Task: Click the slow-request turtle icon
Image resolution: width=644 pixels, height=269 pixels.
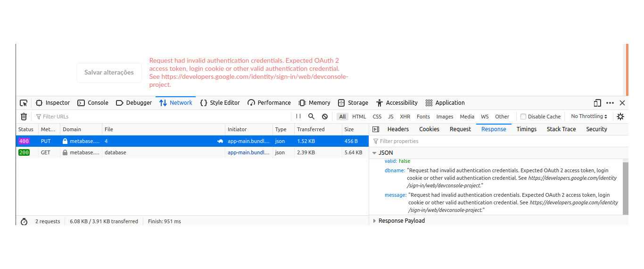Action: click(220, 141)
